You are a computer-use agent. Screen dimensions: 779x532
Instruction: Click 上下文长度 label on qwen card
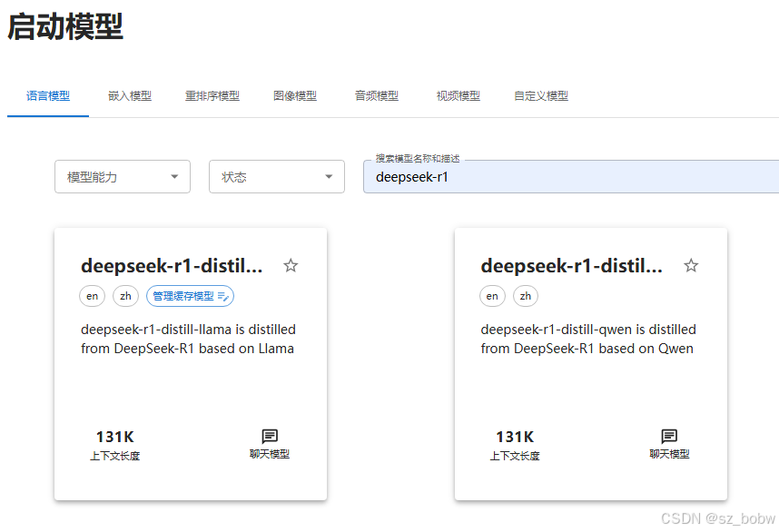coord(515,456)
